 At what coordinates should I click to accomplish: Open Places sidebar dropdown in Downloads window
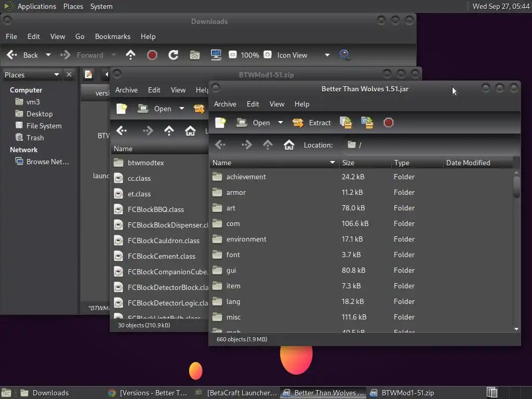tap(32, 75)
